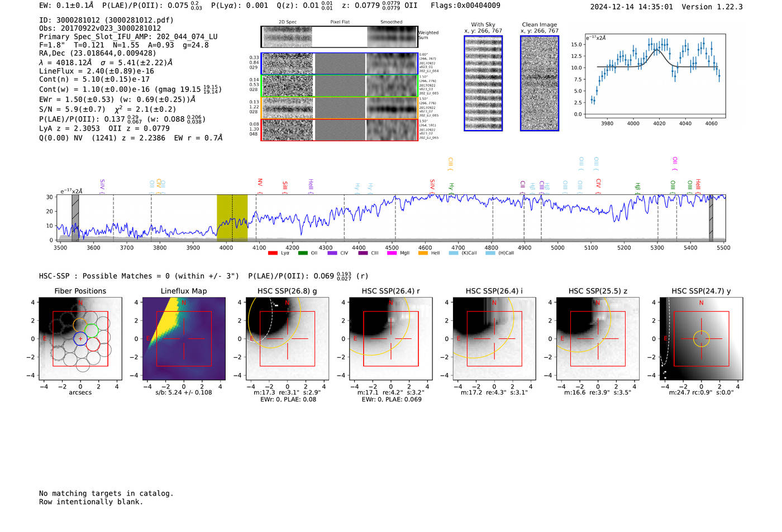Click the ID: 3000281012 line

[x=106, y=20]
